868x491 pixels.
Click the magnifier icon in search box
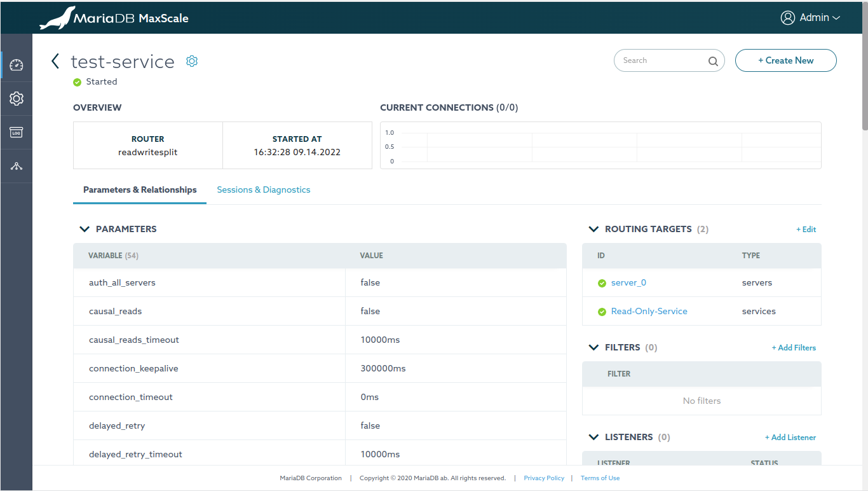(713, 61)
